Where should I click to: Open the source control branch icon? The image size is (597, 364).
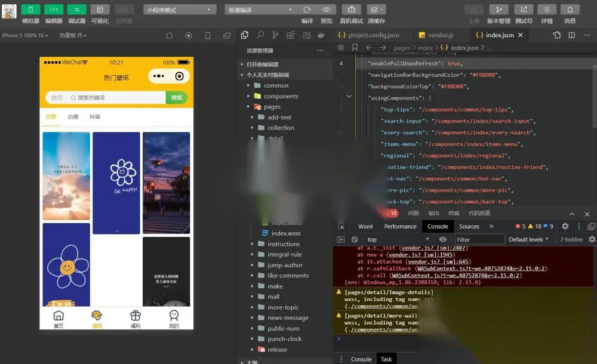coord(275,35)
